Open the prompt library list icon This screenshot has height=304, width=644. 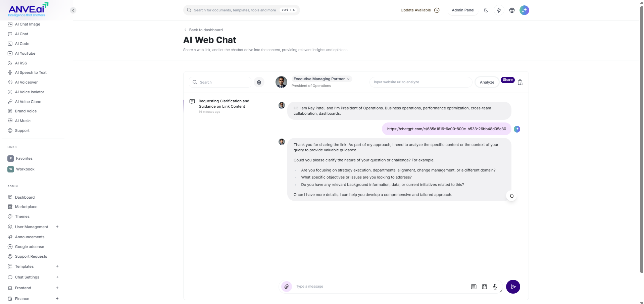click(x=473, y=287)
